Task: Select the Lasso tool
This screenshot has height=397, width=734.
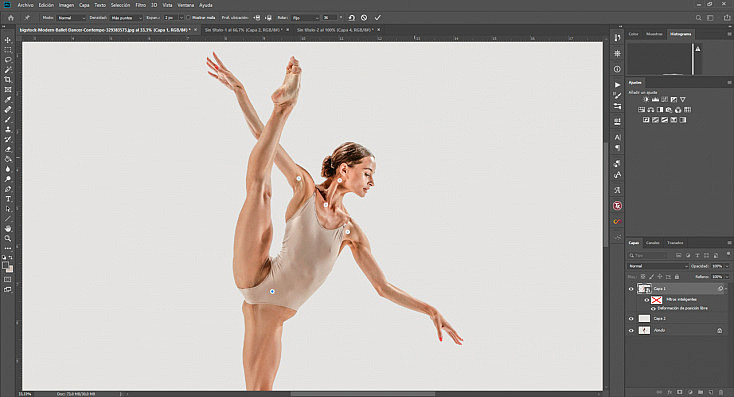Action: tap(8, 60)
